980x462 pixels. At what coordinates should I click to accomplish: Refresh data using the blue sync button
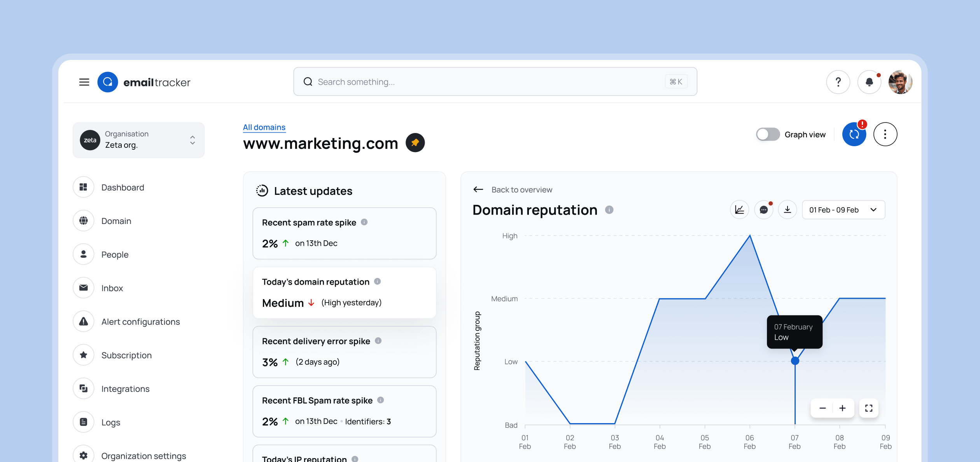click(x=854, y=134)
